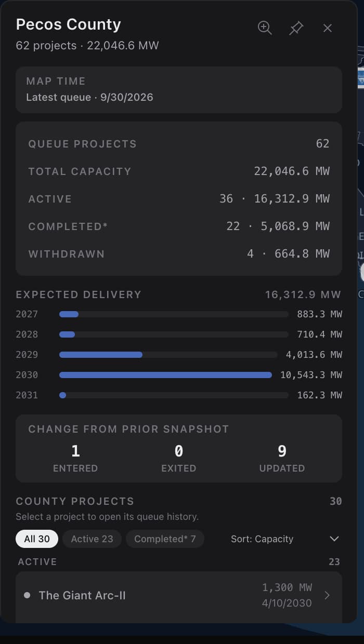Select the 2027 delivery bar
This screenshot has height=644, width=364.
tap(69, 314)
